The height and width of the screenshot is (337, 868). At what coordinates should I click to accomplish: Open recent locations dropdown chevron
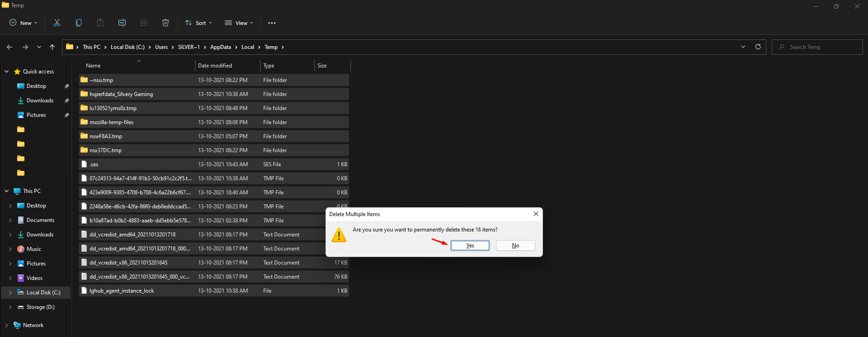(x=39, y=47)
